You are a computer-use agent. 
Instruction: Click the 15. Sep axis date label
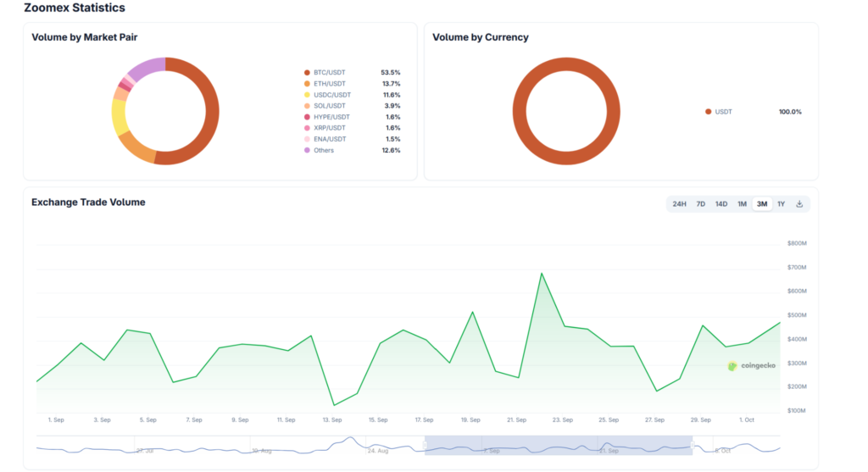coord(378,420)
